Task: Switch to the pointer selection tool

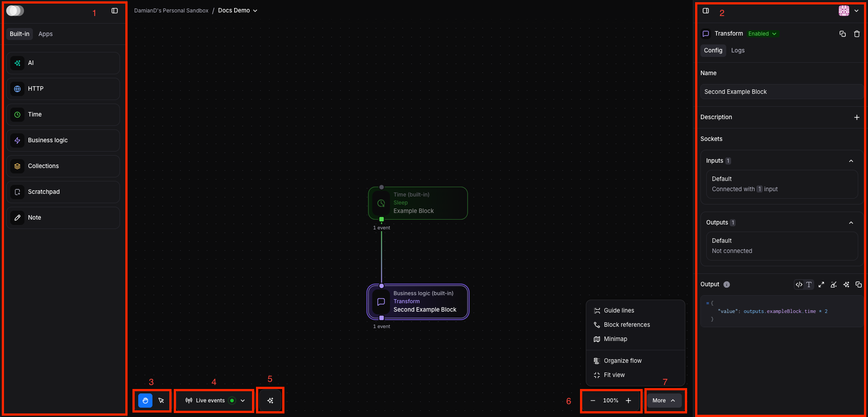Action: [160, 401]
